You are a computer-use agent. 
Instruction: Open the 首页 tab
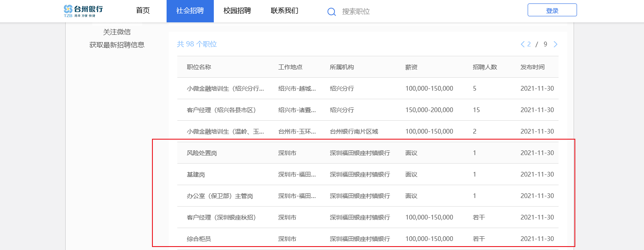(143, 11)
